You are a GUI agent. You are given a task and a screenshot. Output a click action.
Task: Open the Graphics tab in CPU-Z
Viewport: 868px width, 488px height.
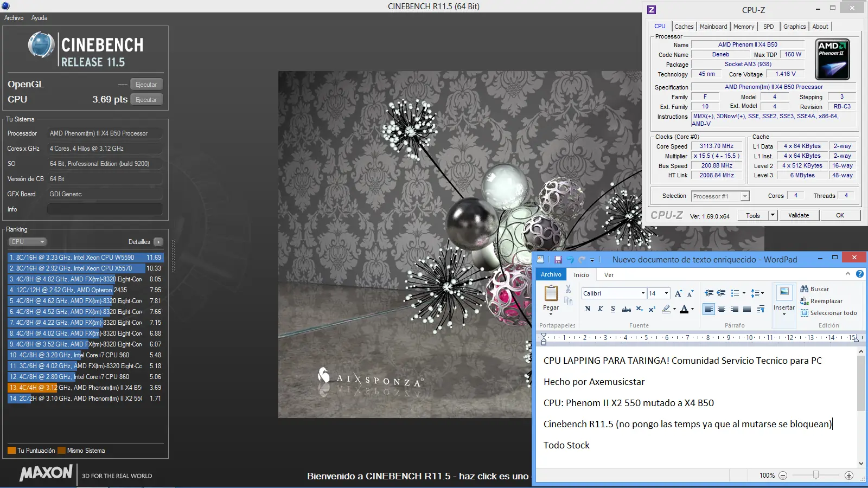click(794, 27)
